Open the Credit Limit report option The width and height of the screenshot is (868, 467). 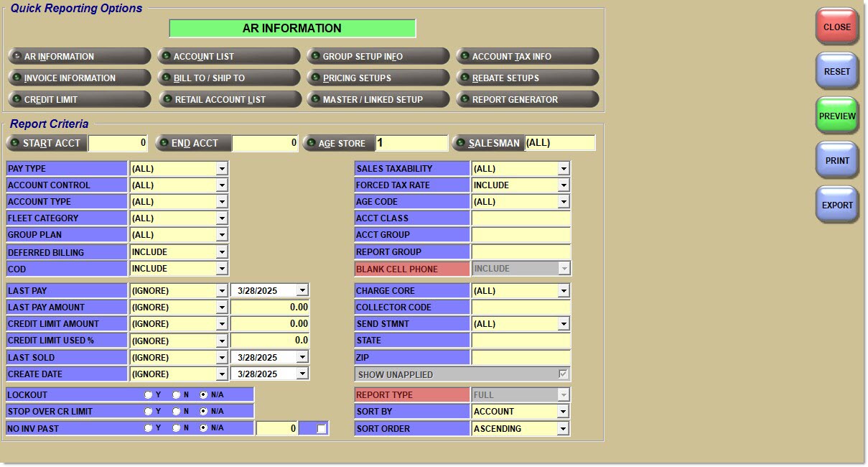point(79,100)
